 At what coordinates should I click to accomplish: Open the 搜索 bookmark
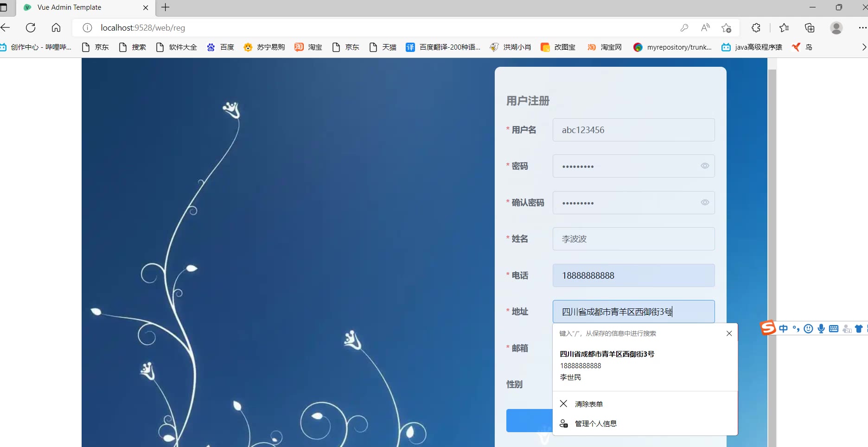tap(133, 47)
